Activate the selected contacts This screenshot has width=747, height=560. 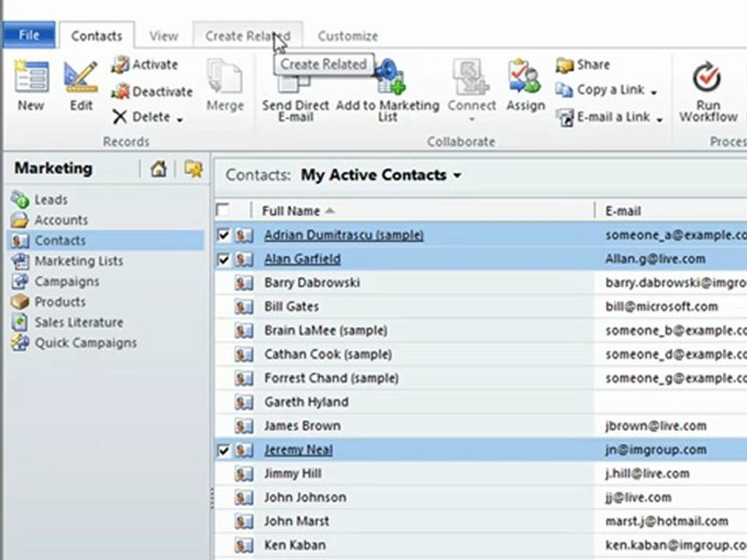pos(145,65)
